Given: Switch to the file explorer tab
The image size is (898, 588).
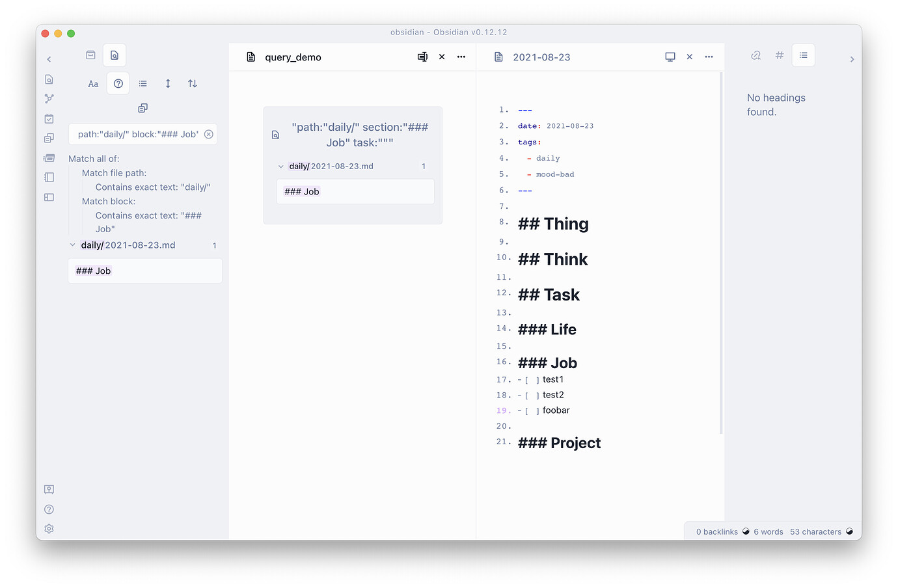Looking at the screenshot, I should point(91,55).
